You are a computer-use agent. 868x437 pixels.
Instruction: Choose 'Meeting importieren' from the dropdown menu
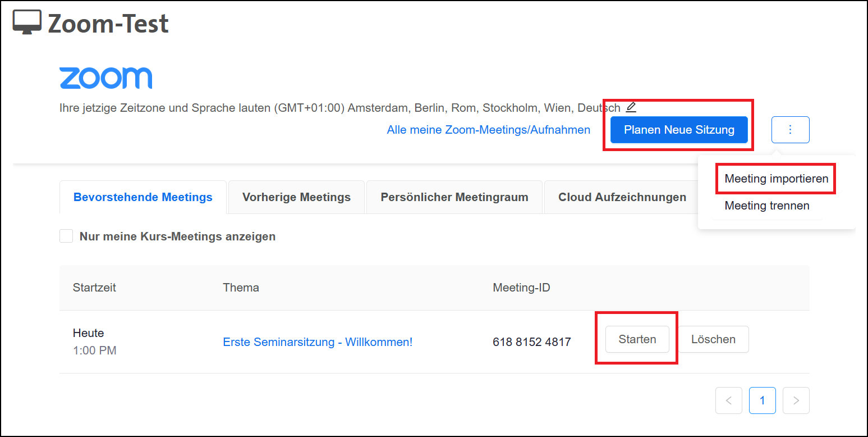(x=776, y=179)
